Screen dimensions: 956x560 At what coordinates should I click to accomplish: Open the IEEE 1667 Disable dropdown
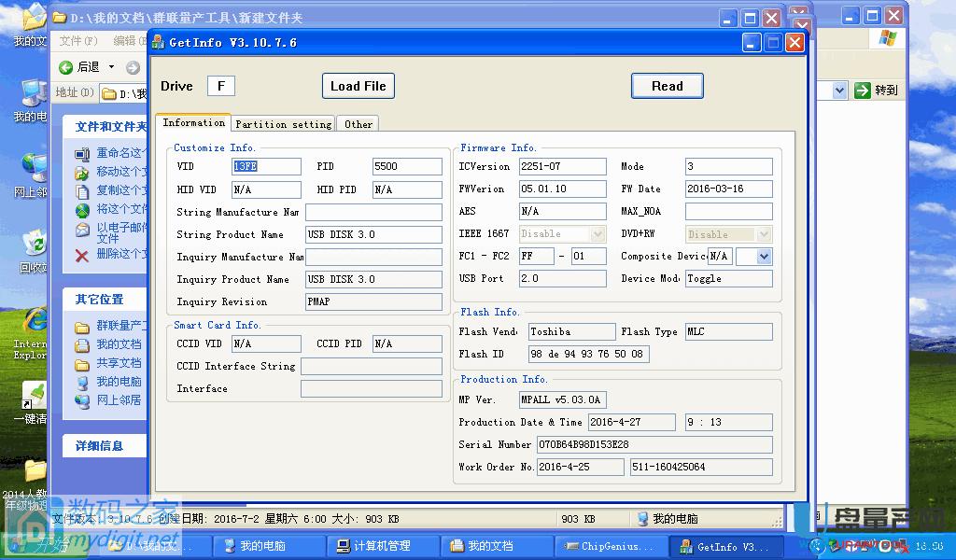[597, 233]
